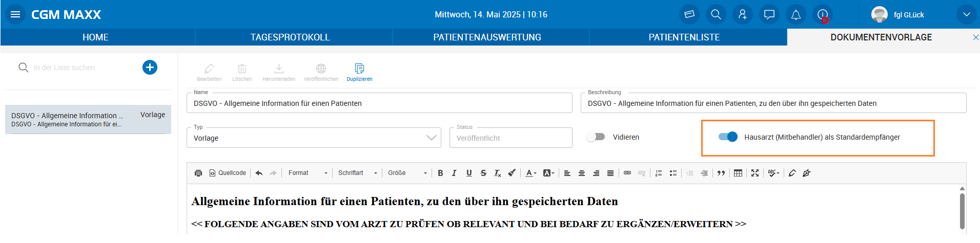Select the DSGVO template list entry
The image size is (980, 243).
[x=88, y=120]
